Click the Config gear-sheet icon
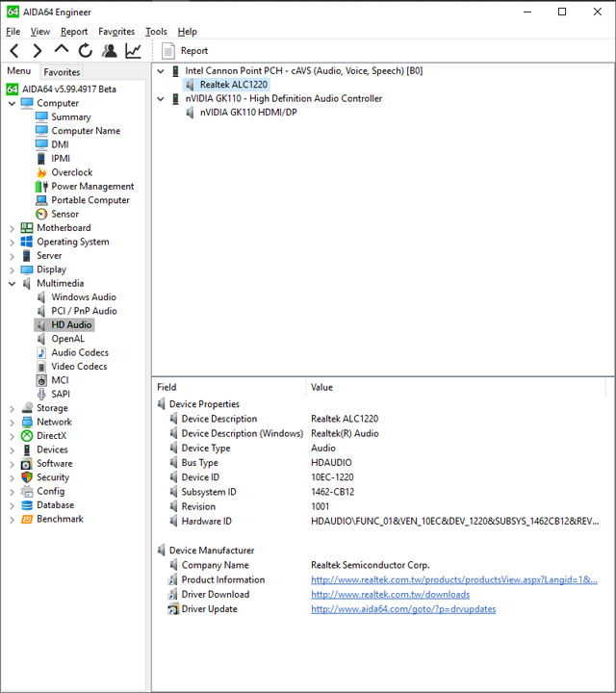The width and height of the screenshot is (616, 693). 27,491
